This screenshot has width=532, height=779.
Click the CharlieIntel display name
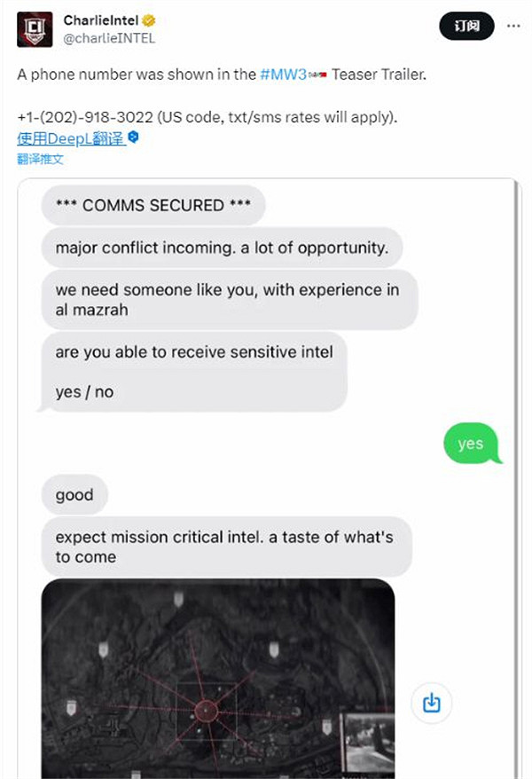coord(101,20)
